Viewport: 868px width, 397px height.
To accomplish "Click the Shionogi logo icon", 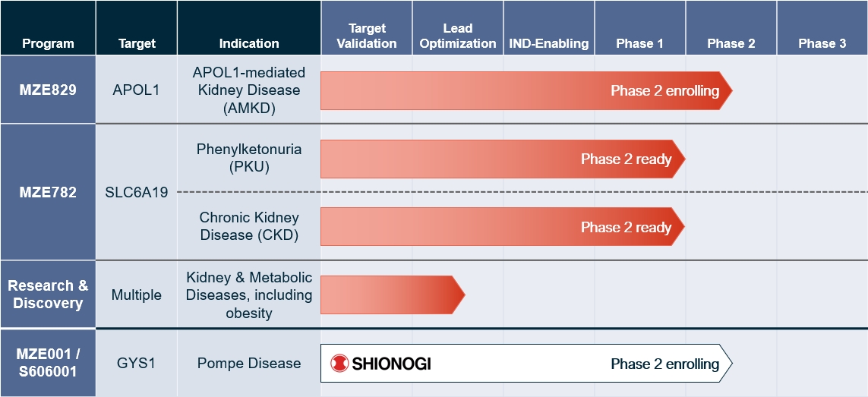I will (339, 364).
